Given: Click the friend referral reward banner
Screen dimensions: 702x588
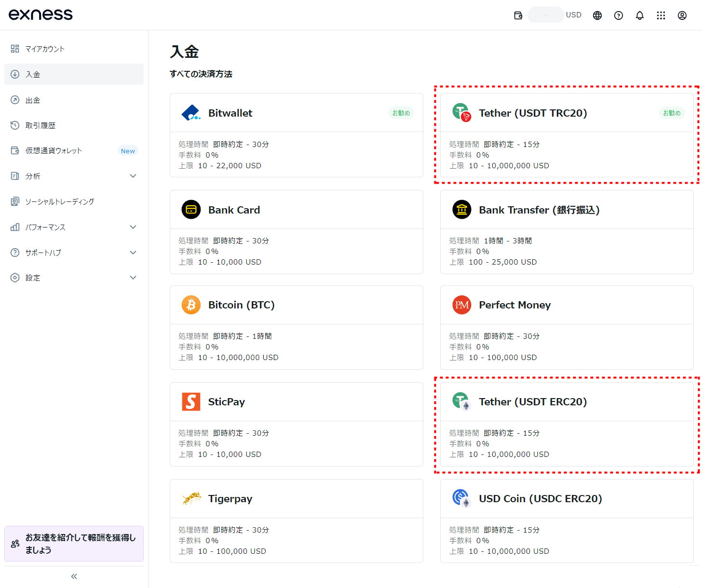Looking at the screenshot, I should coord(74,544).
